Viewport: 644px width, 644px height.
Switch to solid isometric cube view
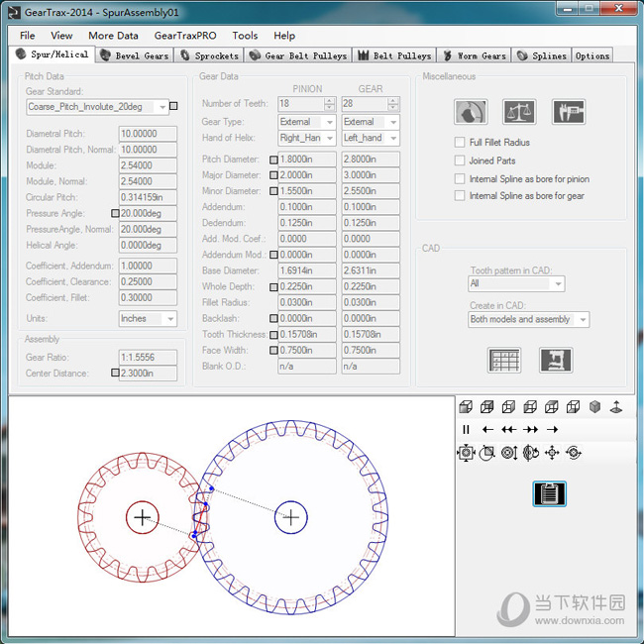(x=594, y=407)
